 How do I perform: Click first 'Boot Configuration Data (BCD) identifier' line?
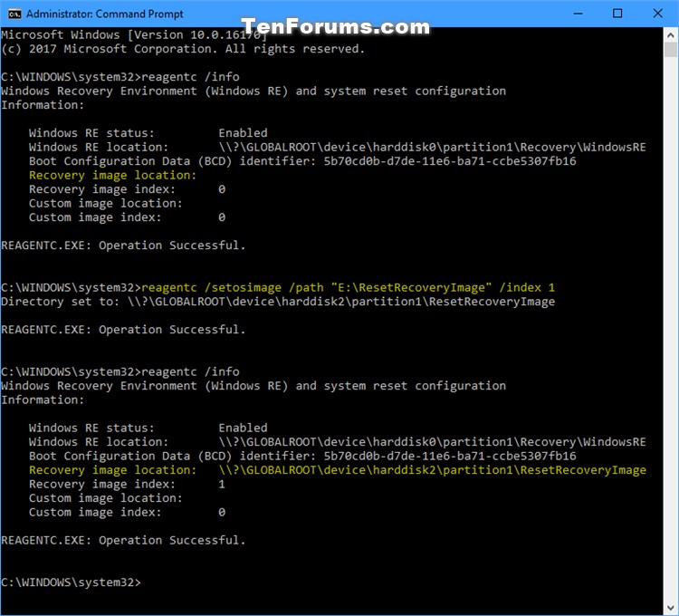pyautogui.click(x=302, y=161)
